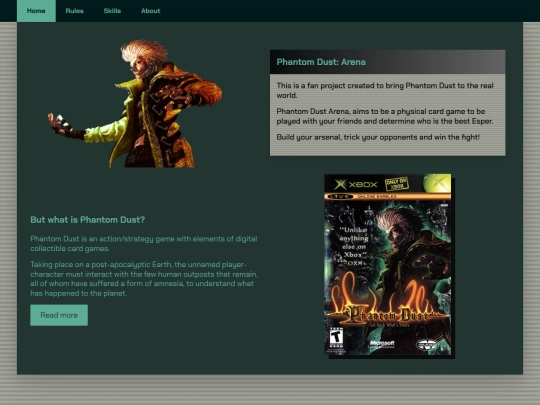Click the Read more button
The image size is (540, 405).
[59, 315]
